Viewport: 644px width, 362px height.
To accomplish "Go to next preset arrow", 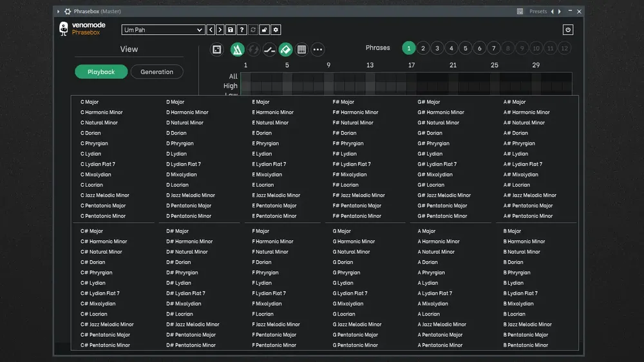I will pyautogui.click(x=220, y=30).
